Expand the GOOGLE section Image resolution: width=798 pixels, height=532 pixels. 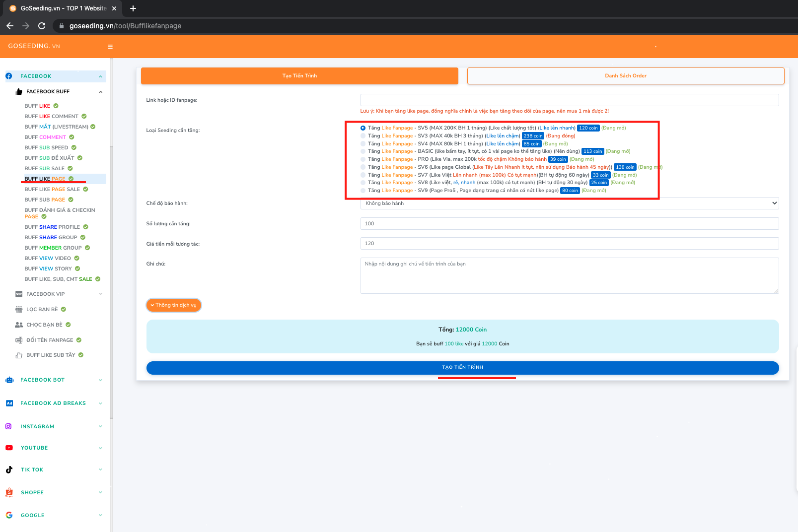[100, 515]
